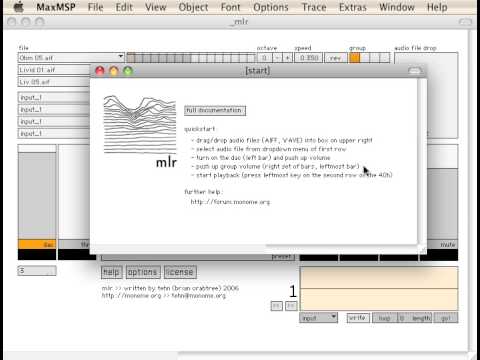Toggle toolbar pill of [start] window

(x=415, y=70)
